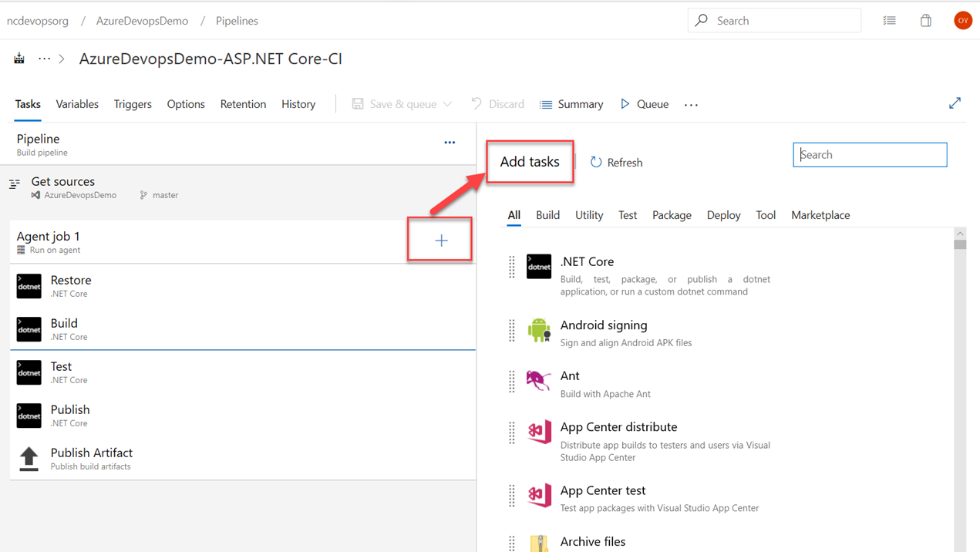
Task: Open the Save & queue dropdown
Action: point(447,104)
